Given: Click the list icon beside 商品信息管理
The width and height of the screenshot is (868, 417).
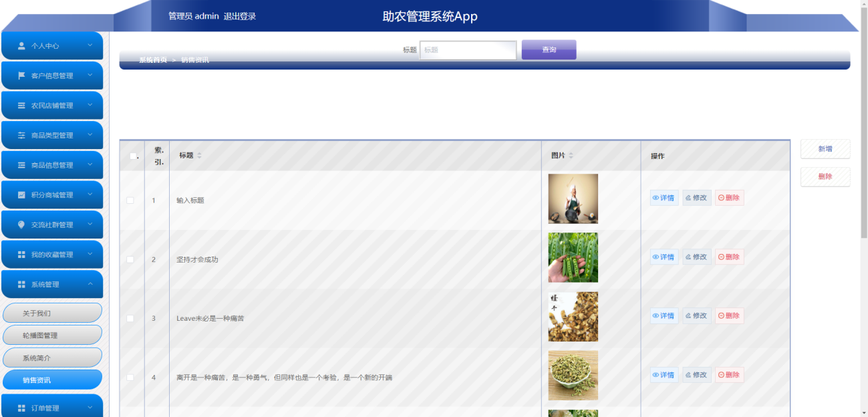Looking at the screenshot, I should tap(21, 165).
